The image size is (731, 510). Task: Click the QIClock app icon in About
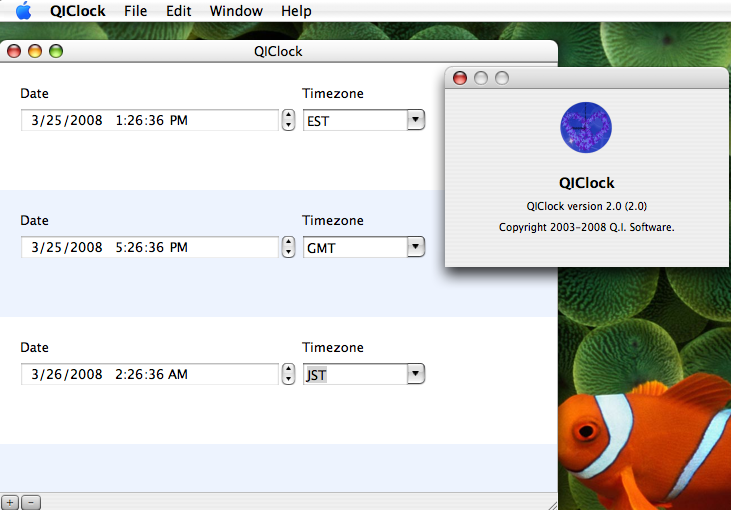pyautogui.click(x=586, y=127)
